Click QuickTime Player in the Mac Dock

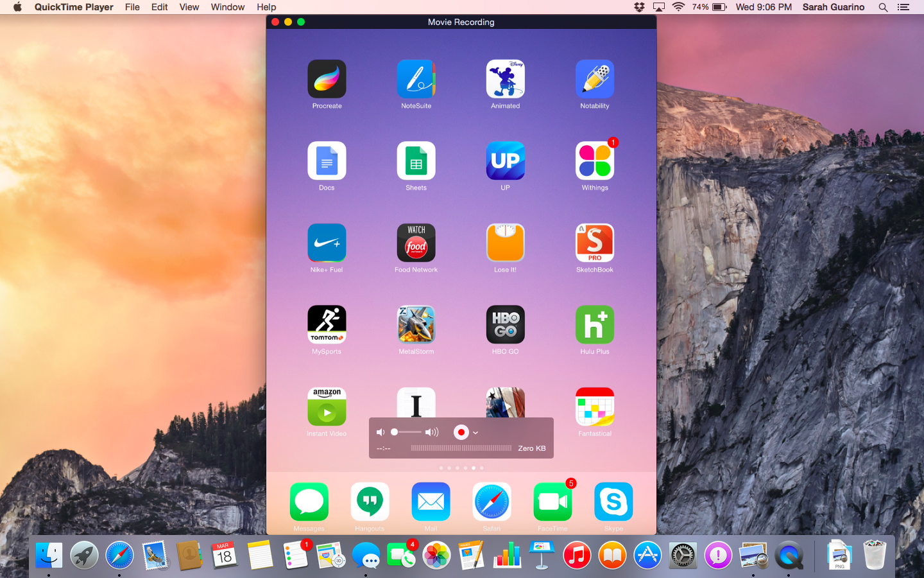[x=789, y=555]
